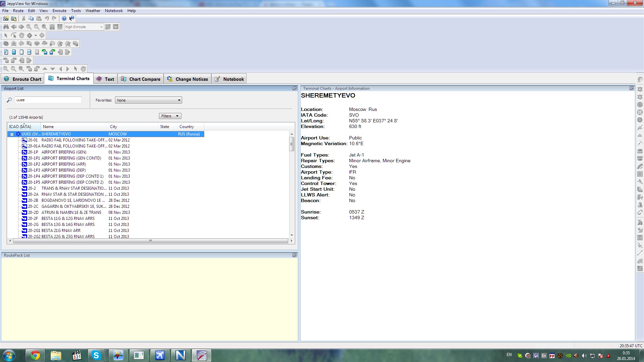Click the Copy icon in toolbar

[31, 18]
